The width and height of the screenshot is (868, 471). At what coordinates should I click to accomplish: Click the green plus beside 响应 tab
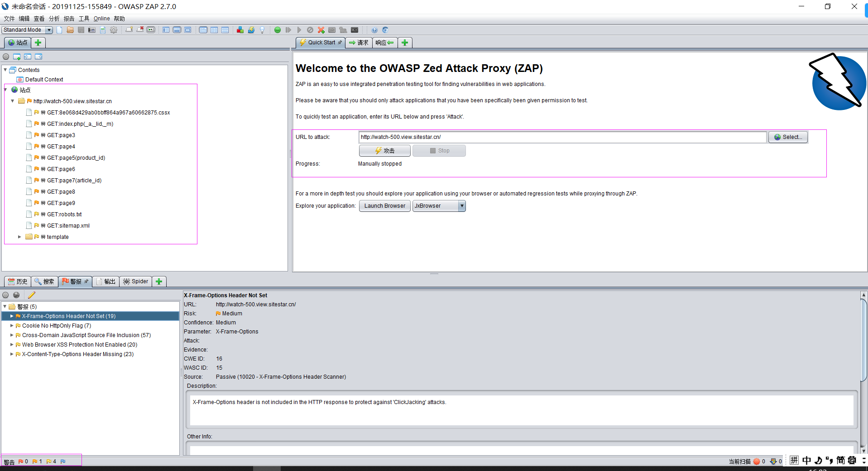click(405, 43)
